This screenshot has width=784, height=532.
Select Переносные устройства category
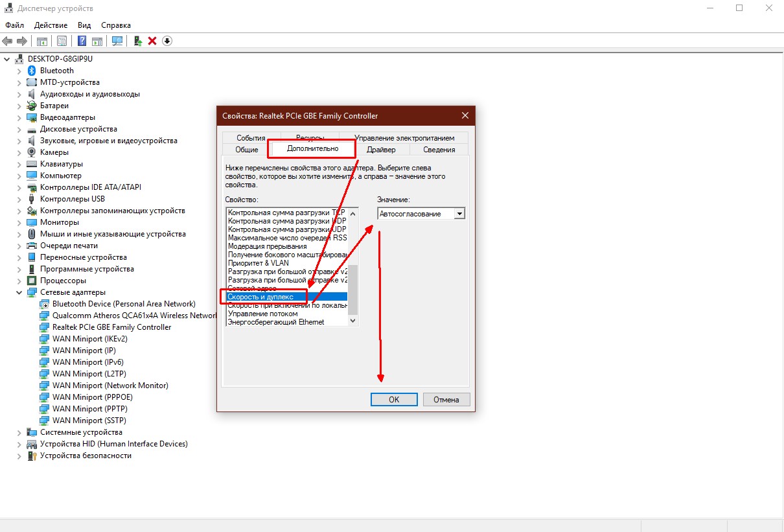click(x=84, y=257)
